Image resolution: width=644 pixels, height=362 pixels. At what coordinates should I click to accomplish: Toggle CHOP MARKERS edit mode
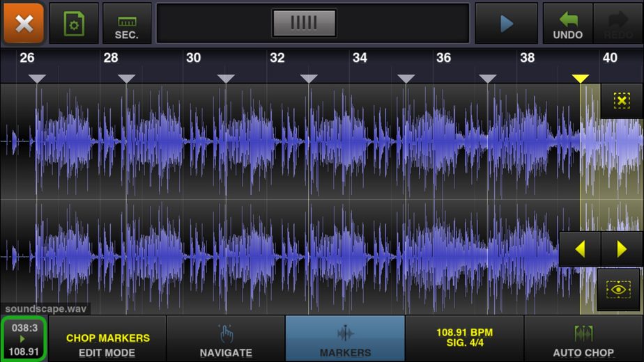[x=107, y=339]
